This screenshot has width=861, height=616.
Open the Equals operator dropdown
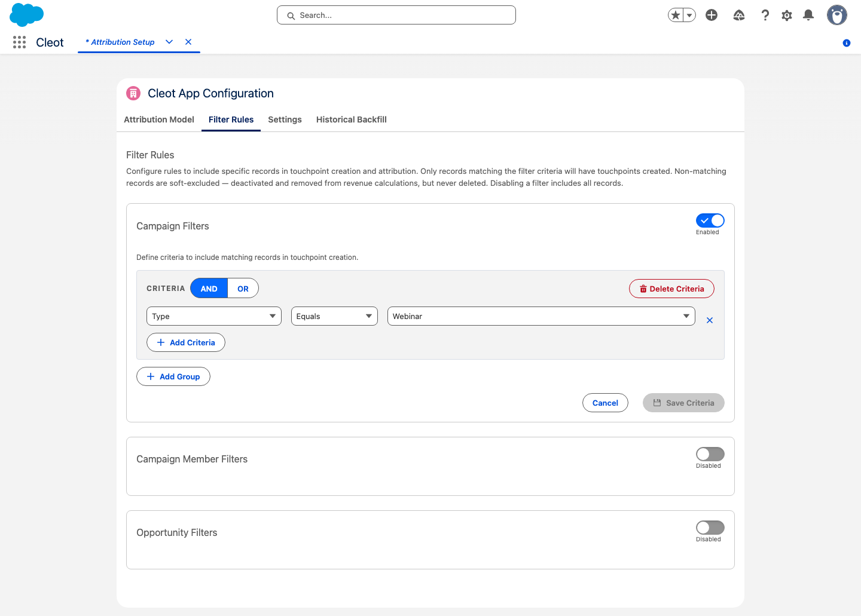334,316
